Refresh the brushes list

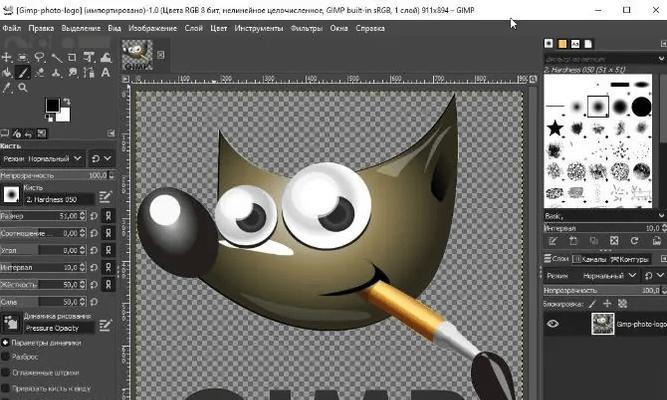pyautogui.click(x=634, y=241)
